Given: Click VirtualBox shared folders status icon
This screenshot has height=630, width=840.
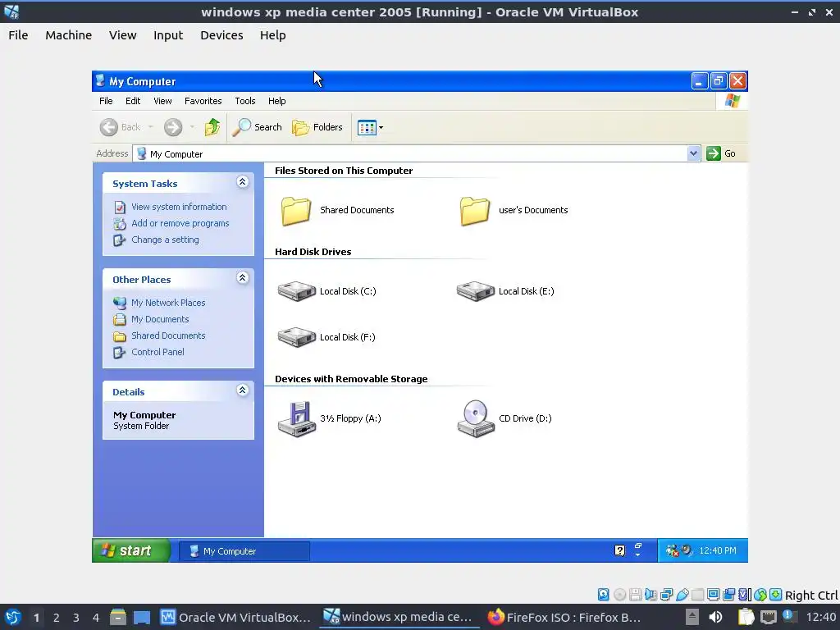Looking at the screenshot, I should 697,595.
